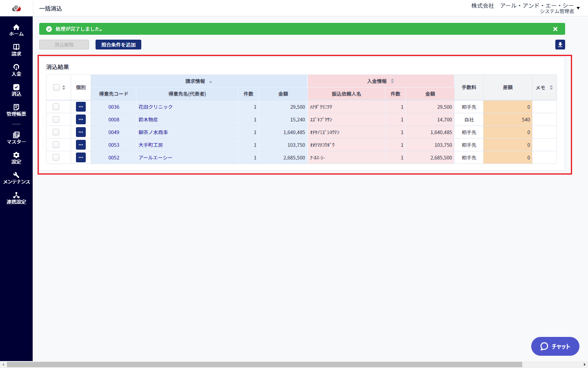588x368 pixels.
Task: Open the 消込 sidebar section
Action: click(16, 90)
